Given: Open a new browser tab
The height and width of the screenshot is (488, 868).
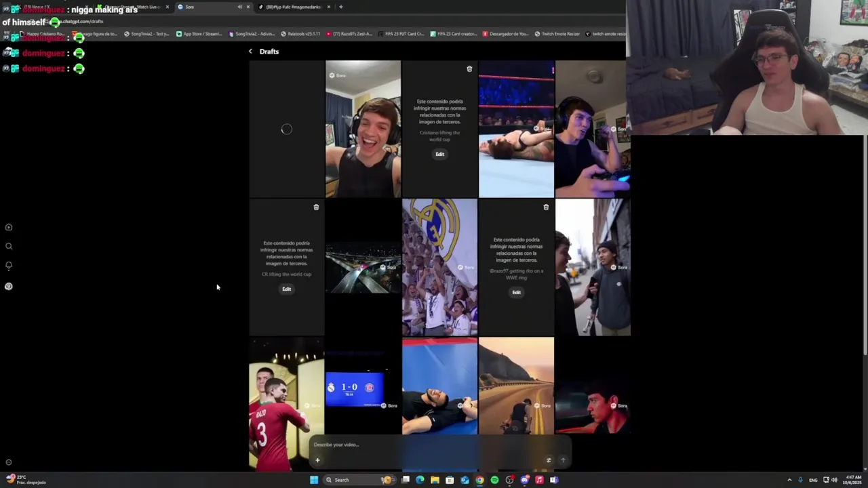Looking at the screenshot, I should [341, 7].
